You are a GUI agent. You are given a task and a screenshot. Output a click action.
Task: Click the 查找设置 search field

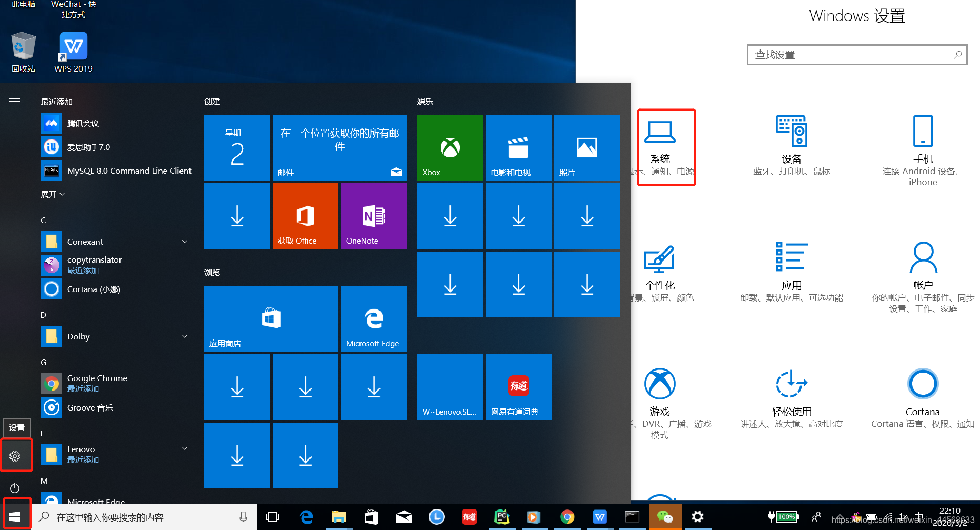pos(857,55)
